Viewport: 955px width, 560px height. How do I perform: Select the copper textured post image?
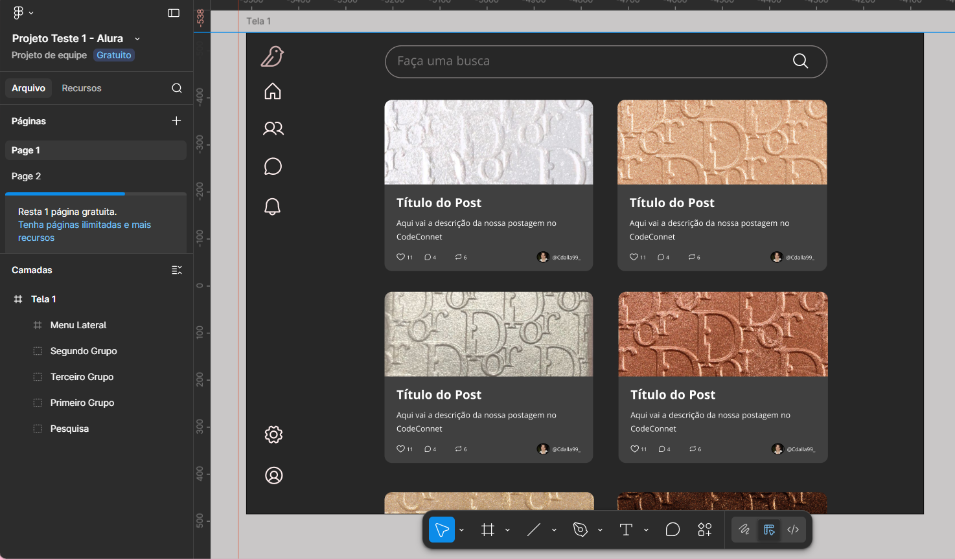[723, 334]
